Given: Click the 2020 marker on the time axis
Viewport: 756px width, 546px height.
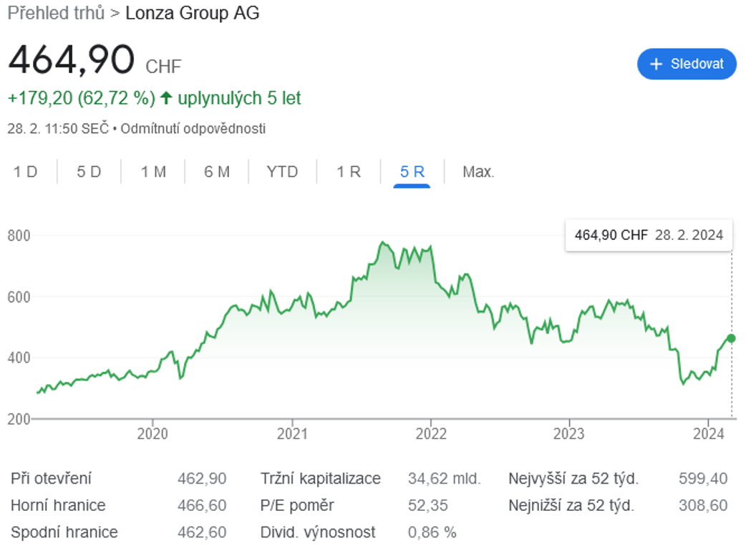Looking at the screenshot, I should (x=152, y=434).
